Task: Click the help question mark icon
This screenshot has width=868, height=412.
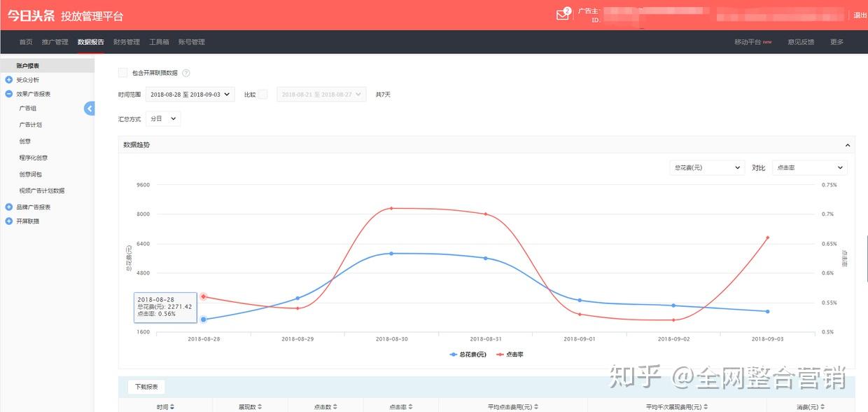Action: pyautogui.click(x=186, y=73)
